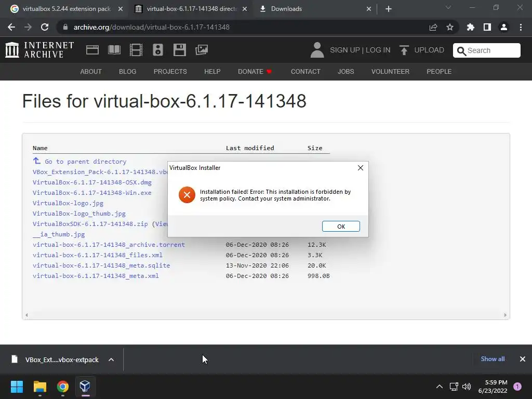Viewport: 532px width, 399px height.
Task: Click the browser forward arrow
Action: [x=28, y=27]
